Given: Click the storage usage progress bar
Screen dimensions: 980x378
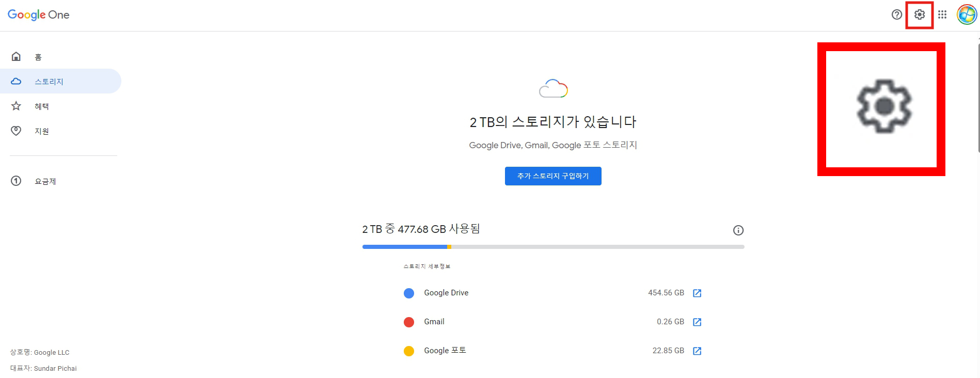Looking at the screenshot, I should click(554, 247).
